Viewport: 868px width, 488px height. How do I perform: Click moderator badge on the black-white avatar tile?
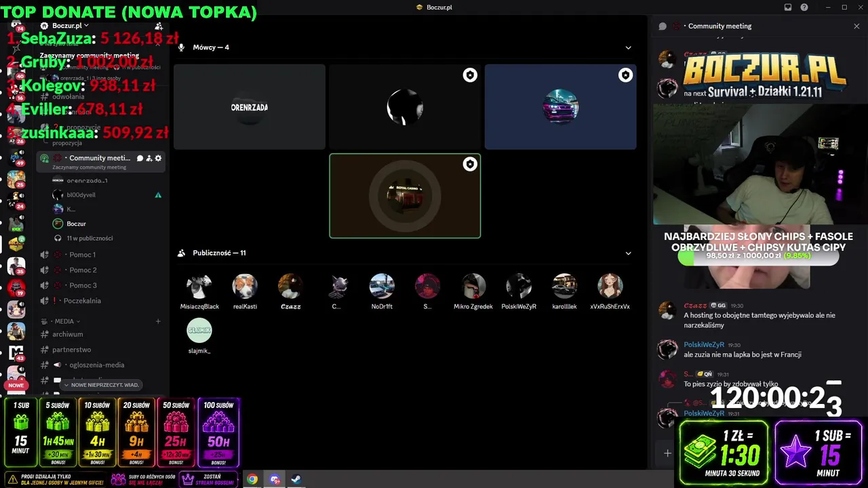click(x=470, y=75)
